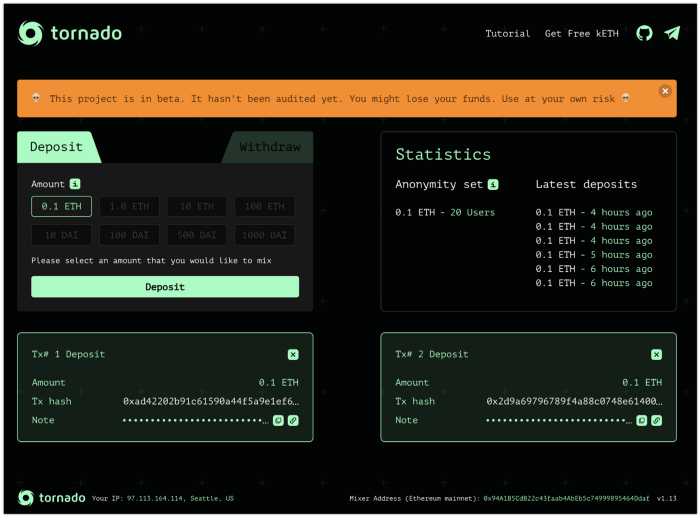Click Tx# 2 Deposit title
This screenshot has width=700, height=517.
432,354
